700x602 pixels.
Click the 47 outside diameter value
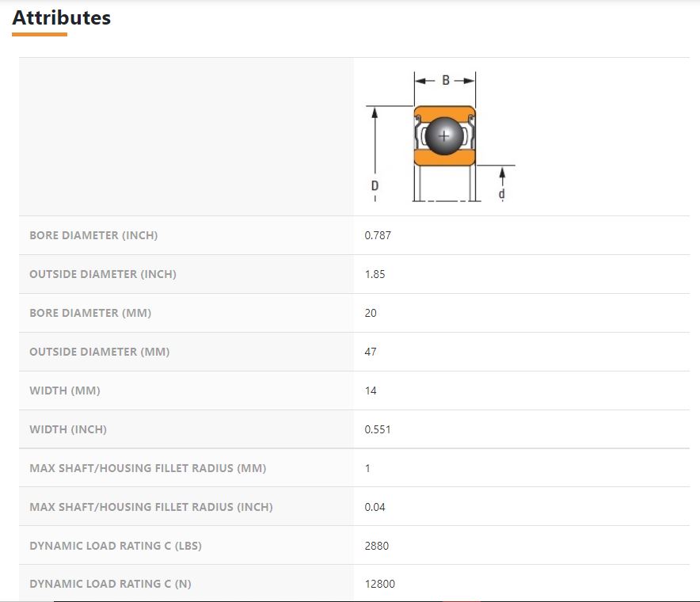pos(371,352)
